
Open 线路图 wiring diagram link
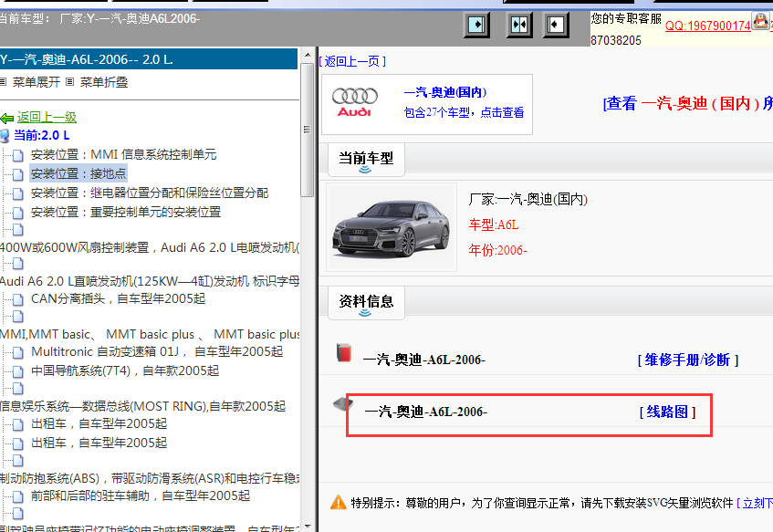click(x=667, y=412)
